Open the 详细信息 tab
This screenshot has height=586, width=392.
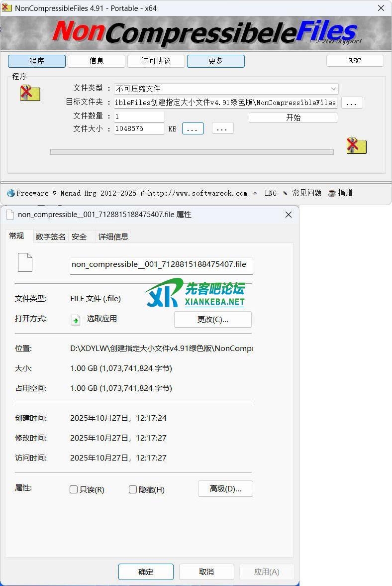click(x=113, y=237)
